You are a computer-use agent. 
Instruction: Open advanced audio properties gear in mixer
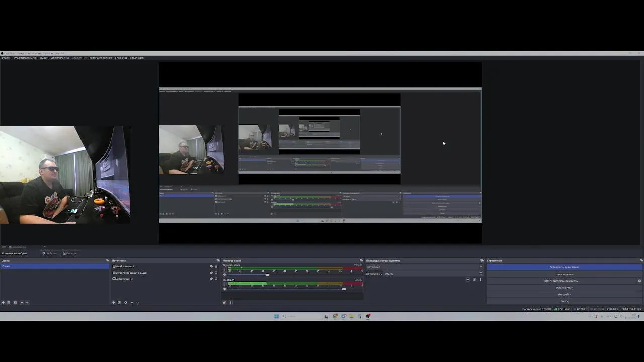click(224, 302)
